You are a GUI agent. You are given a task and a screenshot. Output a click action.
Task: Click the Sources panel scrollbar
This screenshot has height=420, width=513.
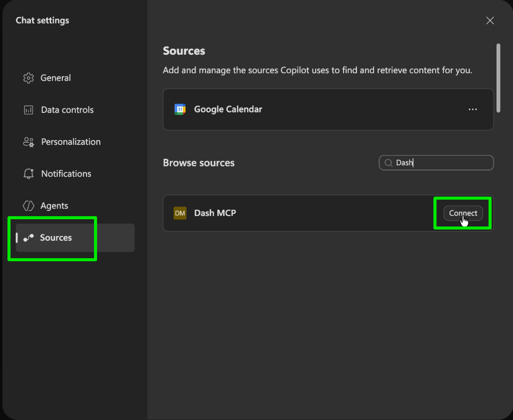tap(498, 78)
